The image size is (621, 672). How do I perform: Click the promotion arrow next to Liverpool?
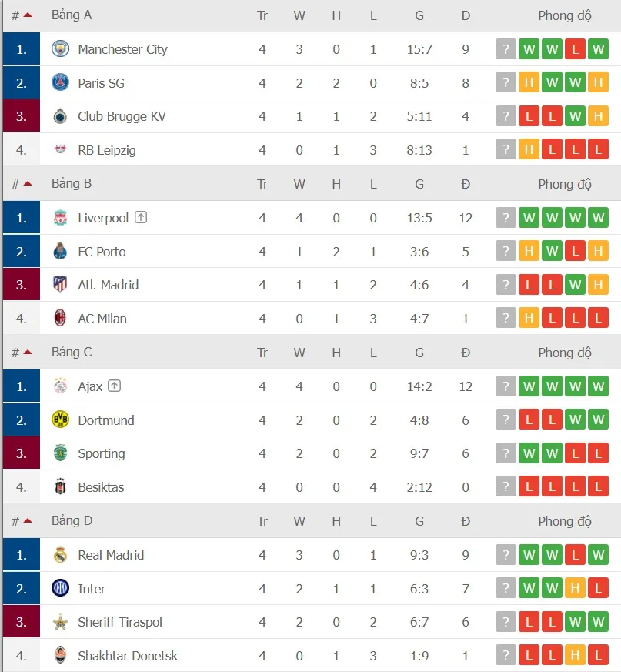click(139, 217)
